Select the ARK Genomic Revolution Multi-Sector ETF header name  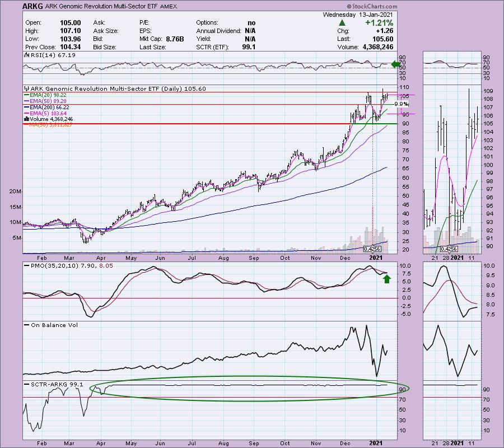click(101, 6)
